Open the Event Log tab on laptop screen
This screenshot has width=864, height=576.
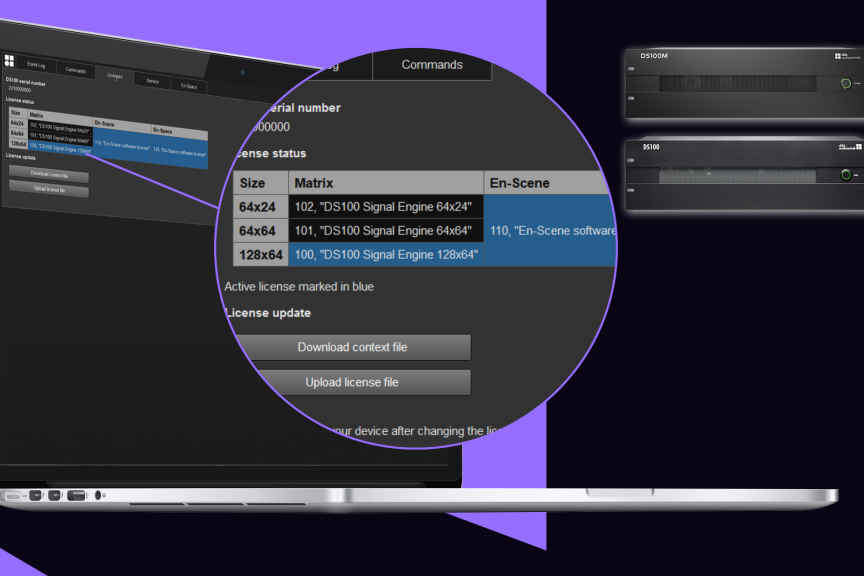click(36, 65)
